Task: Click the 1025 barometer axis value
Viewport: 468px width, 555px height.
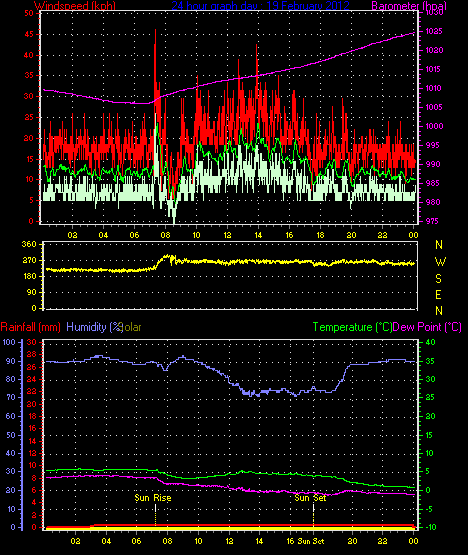Action: pos(434,31)
